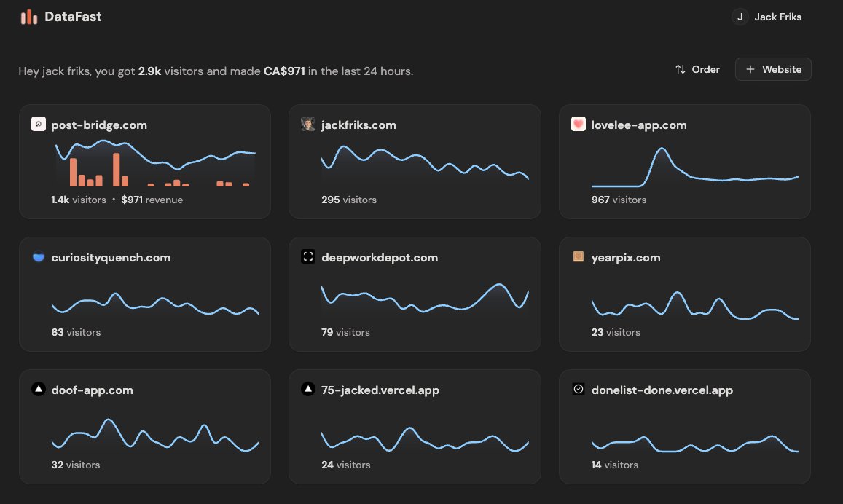Click the jackfriks.com profile favicon
The image size is (843, 504).
(x=308, y=124)
